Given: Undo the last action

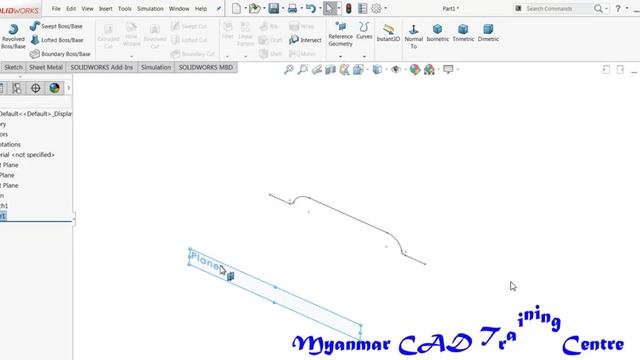Looking at the screenshot, I should [311, 8].
